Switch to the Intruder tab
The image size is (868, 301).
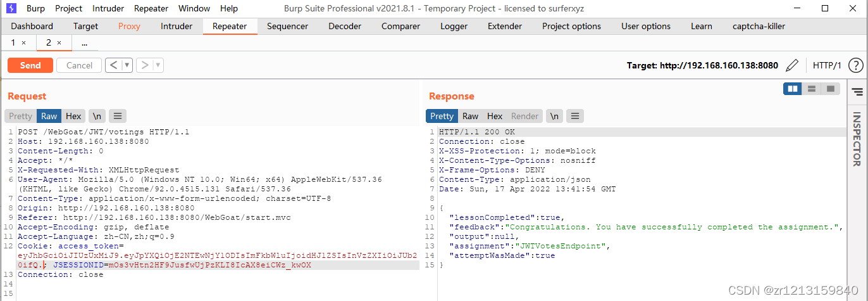tap(177, 26)
